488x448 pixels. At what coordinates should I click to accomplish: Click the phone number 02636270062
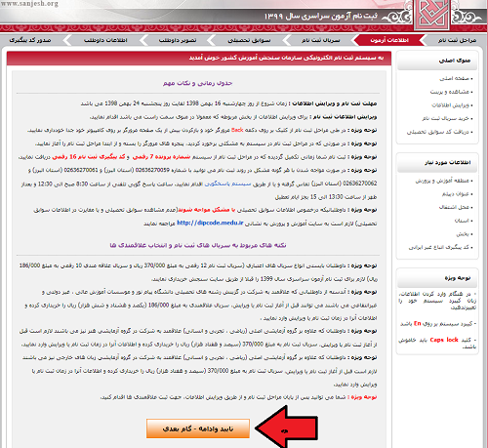360,183
